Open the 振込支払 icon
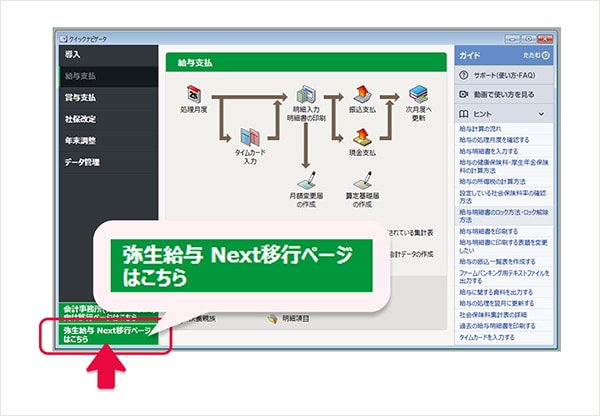600x416 pixels. tap(362, 94)
